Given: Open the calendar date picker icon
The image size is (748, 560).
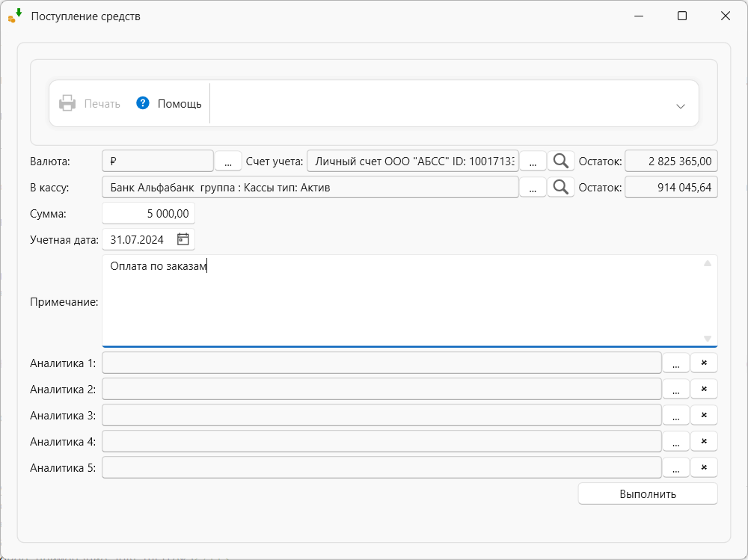Looking at the screenshot, I should (183, 239).
